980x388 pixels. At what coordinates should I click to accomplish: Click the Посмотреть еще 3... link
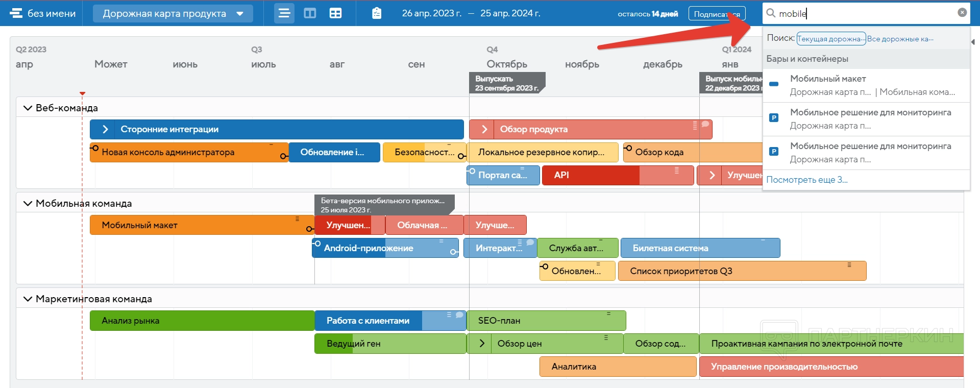pyautogui.click(x=807, y=180)
